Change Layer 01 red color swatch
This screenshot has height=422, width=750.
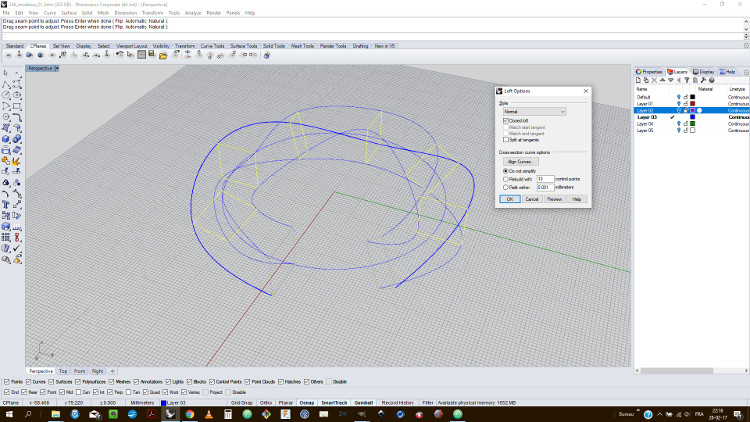693,104
